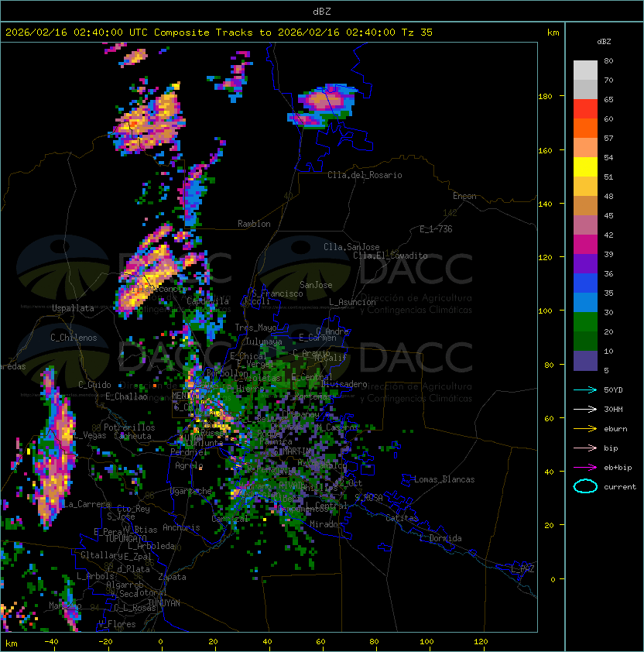644x652 pixels.
Task: Select the slate bottom legend swatch
Action: [585, 361]
